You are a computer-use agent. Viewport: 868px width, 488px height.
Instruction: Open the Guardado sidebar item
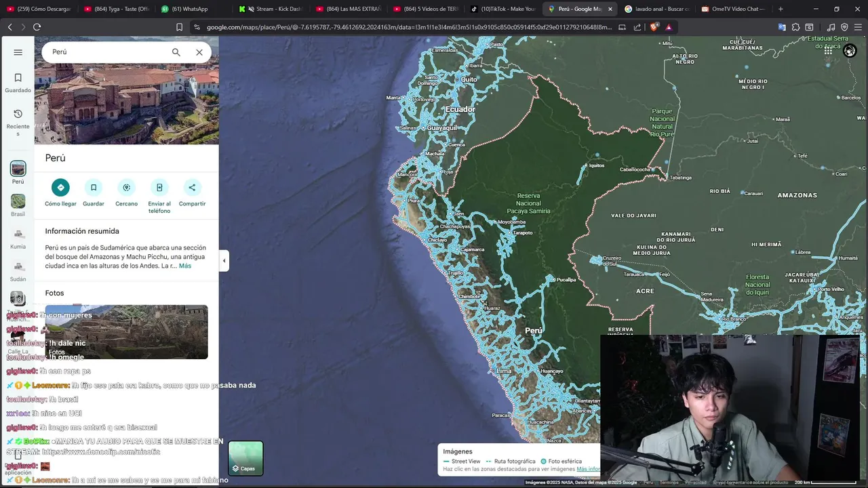(x=18, y=83)
